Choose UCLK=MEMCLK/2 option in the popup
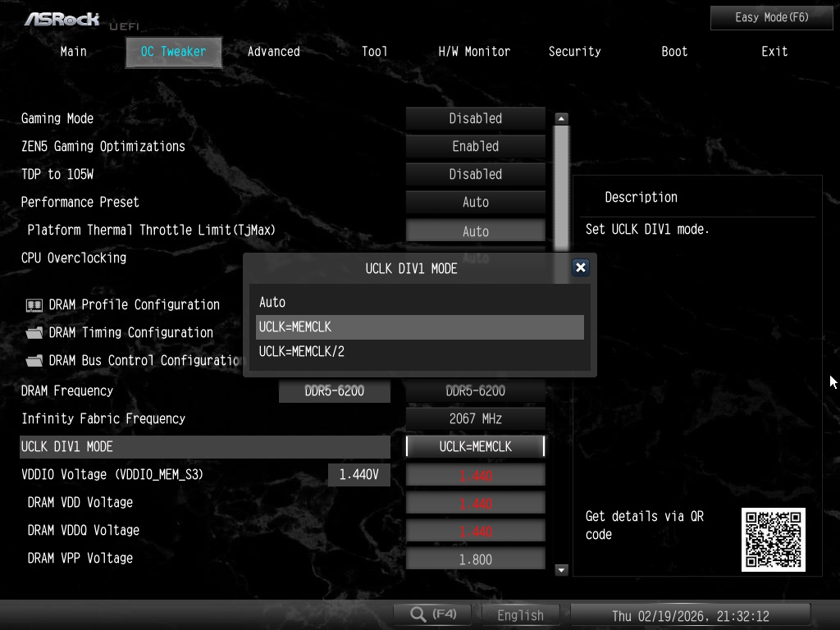Screen dimensions: 840x630 419,351
